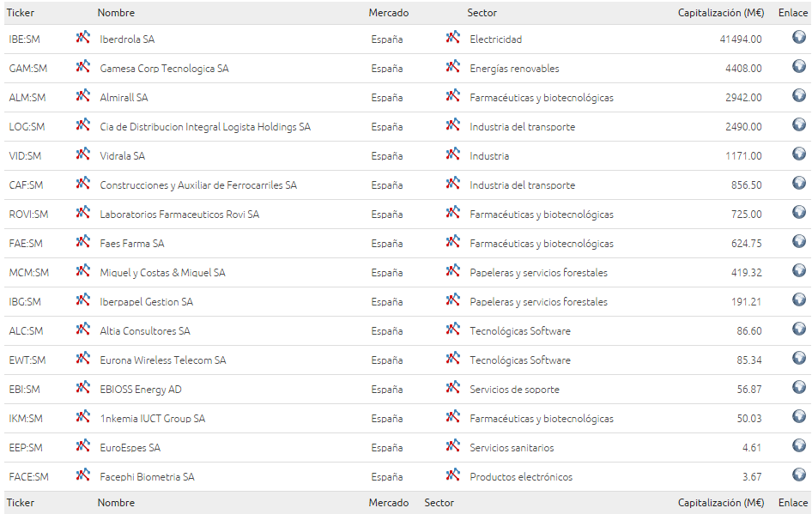Sort by top Capitalización (M€) header
The width and height of the screenshot is (812, 514).
(x=721, y=12)
